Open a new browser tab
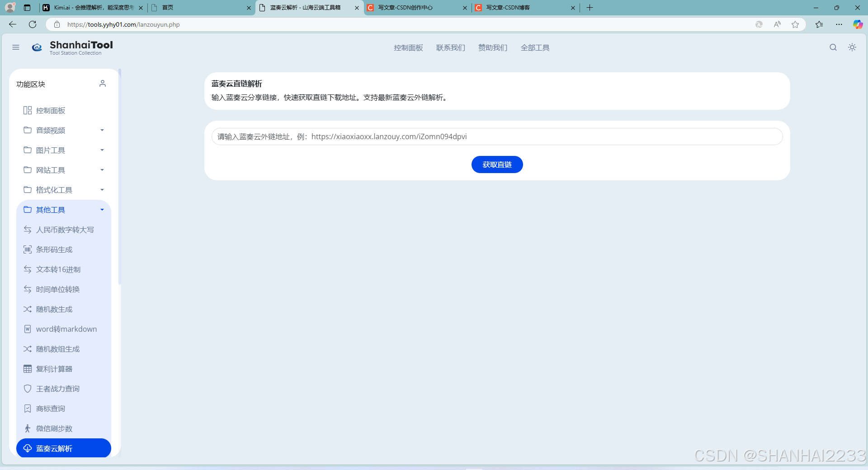 point(590,8)
